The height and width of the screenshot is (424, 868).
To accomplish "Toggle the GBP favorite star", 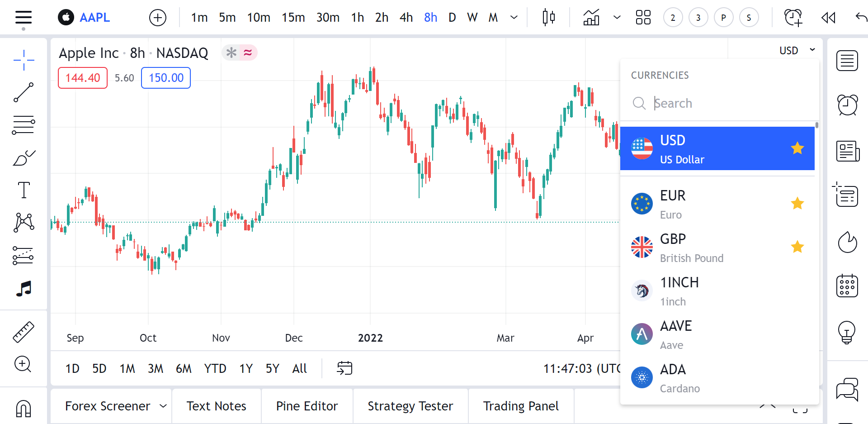I will 797,247.
